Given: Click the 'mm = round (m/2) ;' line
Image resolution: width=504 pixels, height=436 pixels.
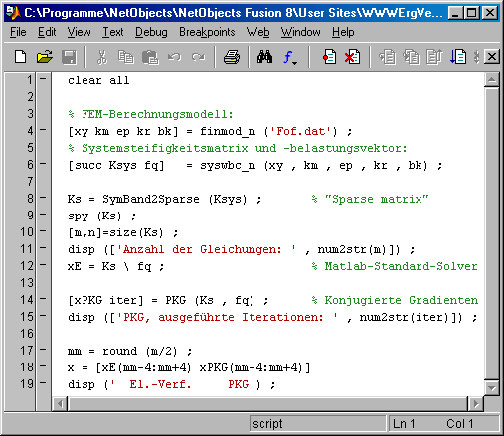Looking at the screenshot, I should pyautogui.click(x=129, y=351).
